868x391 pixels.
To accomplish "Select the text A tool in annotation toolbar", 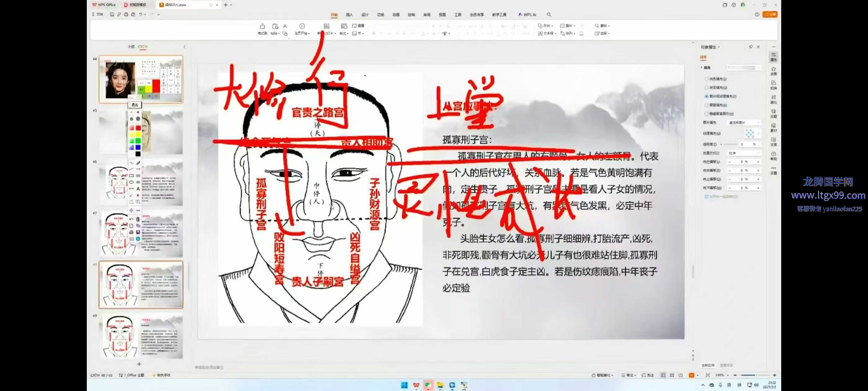I will [x=138, y=189].
